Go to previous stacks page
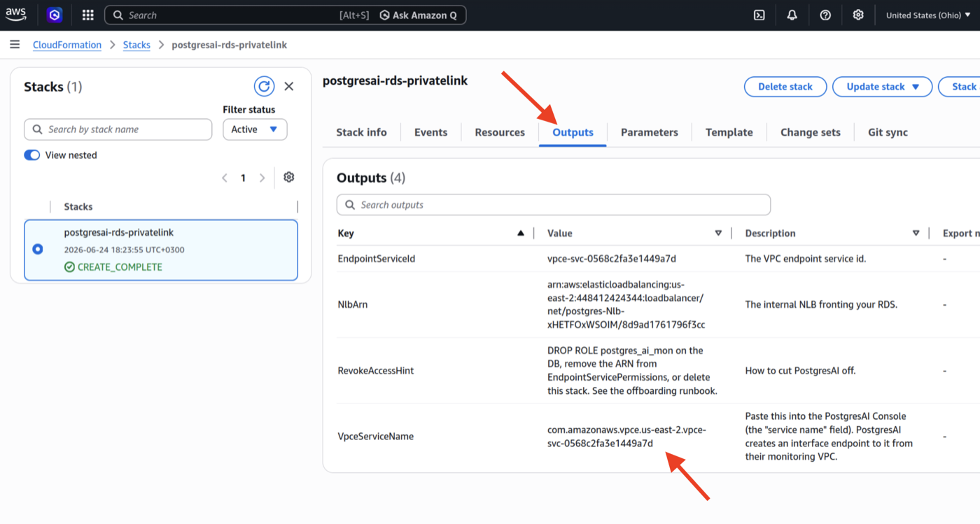980x524 pixels. click(225, 178)
